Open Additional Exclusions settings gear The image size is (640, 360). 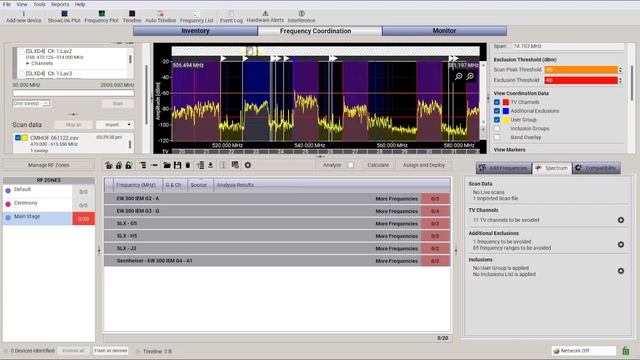tap(621, 244)
